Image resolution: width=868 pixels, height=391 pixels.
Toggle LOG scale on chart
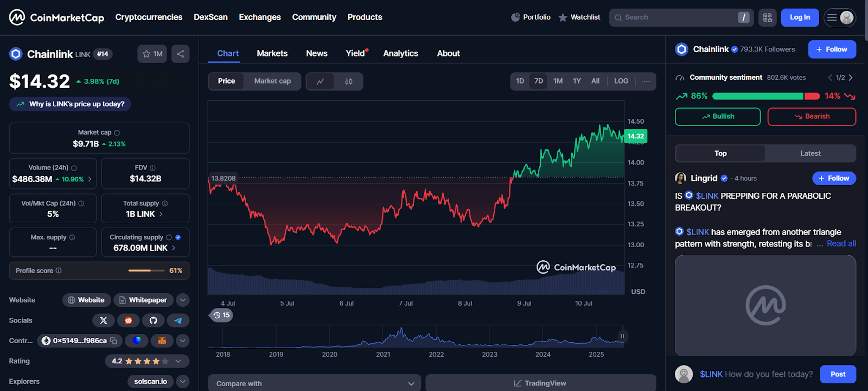pyautogui.click(x=621, y=81)
